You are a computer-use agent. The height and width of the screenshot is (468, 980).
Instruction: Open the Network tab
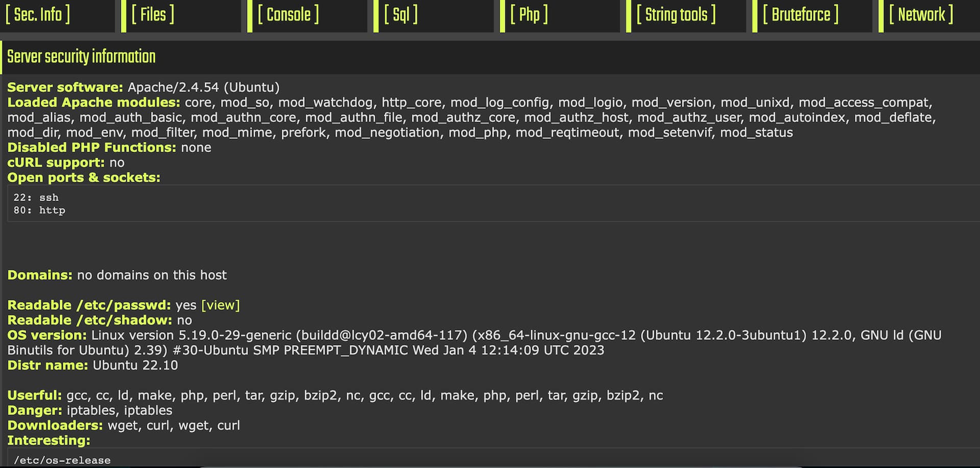tap(921, 15)
